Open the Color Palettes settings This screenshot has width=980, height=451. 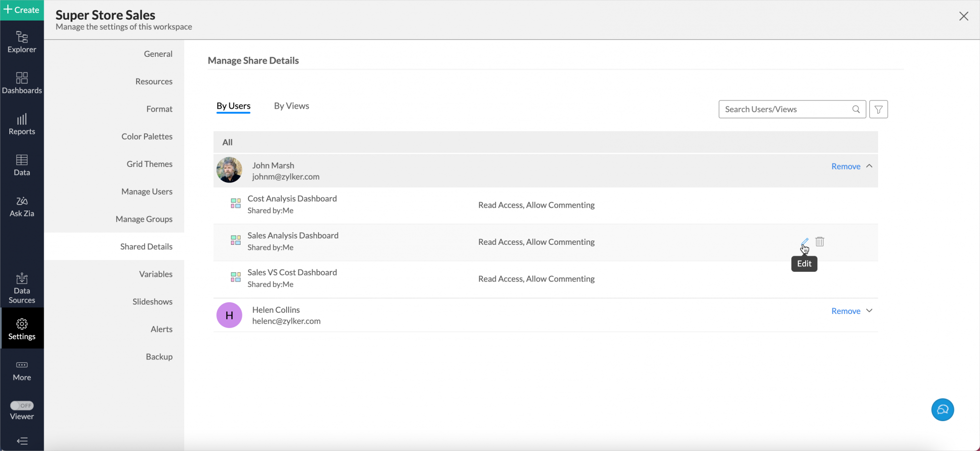pyautogui.click(x=147, y=137)
